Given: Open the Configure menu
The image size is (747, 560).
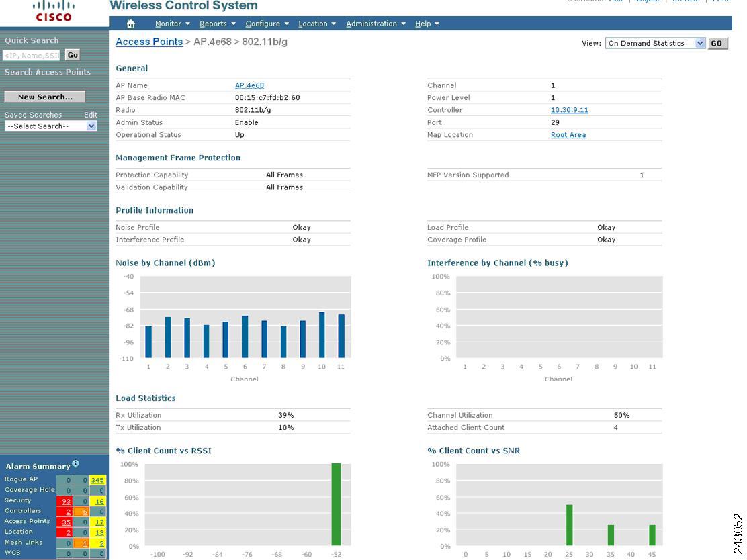Looking at the screenshot, I should click(267, 24).
